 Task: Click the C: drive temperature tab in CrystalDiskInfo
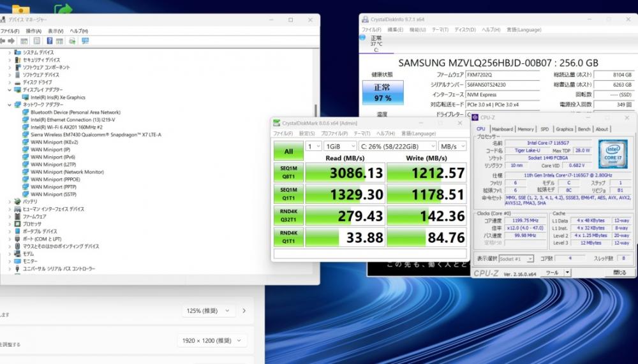point(376,44)
